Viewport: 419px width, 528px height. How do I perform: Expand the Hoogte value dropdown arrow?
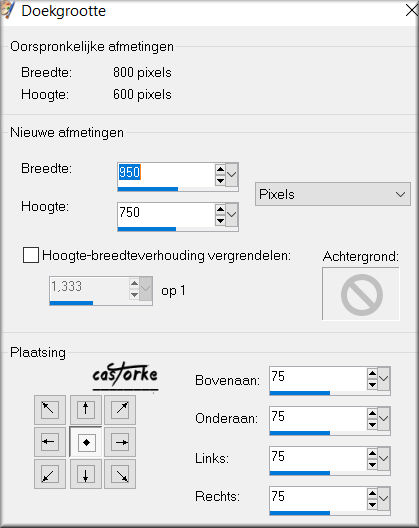[x=232, y=214]
